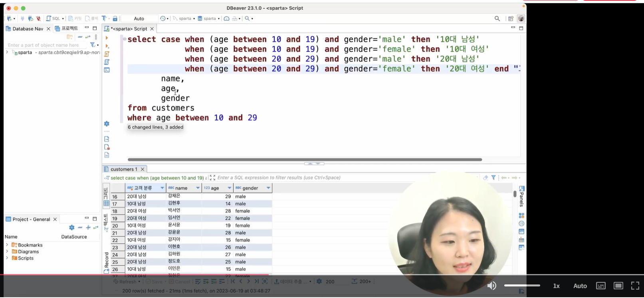Open the age column filter dropdown
Viewport: 644px width, 298px height.
[230, 188]
